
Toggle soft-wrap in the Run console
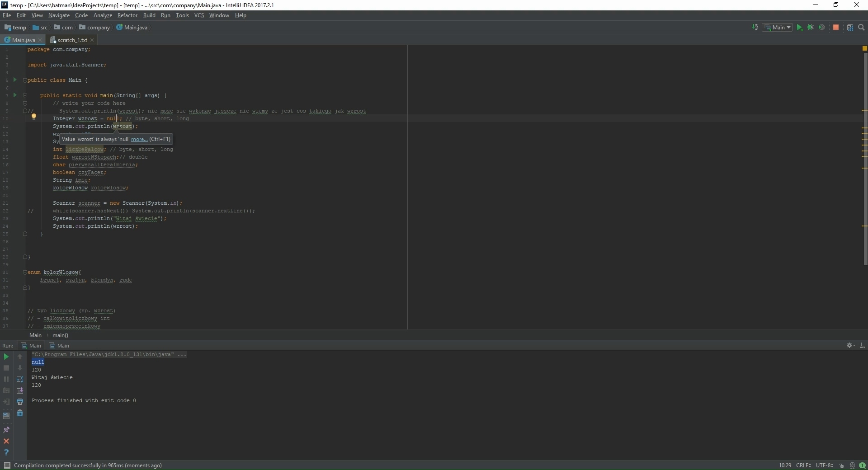[x=20, y=379]
